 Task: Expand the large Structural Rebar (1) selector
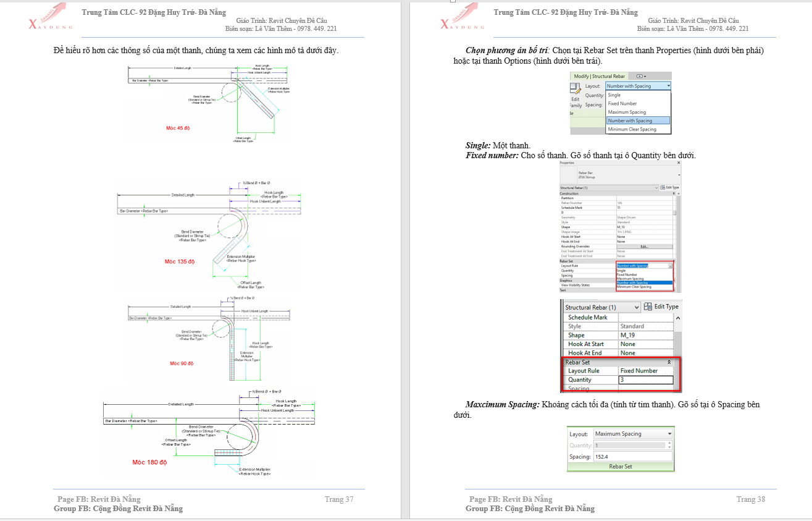tap(637, 307)
